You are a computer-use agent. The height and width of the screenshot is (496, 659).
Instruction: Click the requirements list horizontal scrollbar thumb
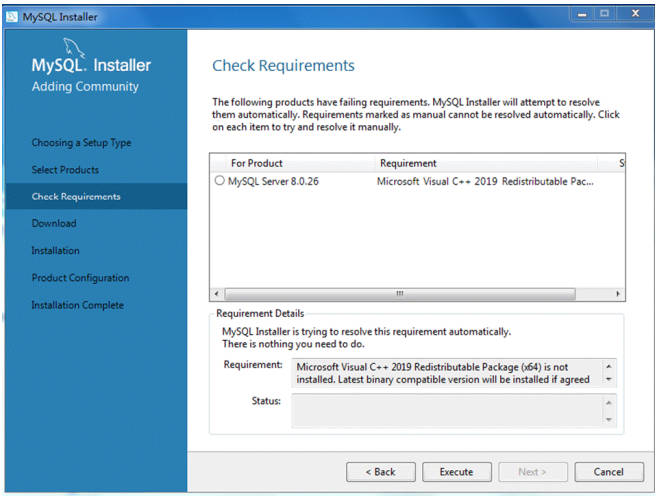click(x=400, y=293)
